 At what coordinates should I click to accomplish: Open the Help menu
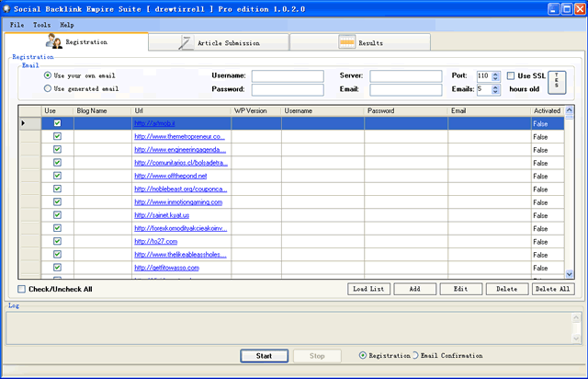click(x=67, y=25)
